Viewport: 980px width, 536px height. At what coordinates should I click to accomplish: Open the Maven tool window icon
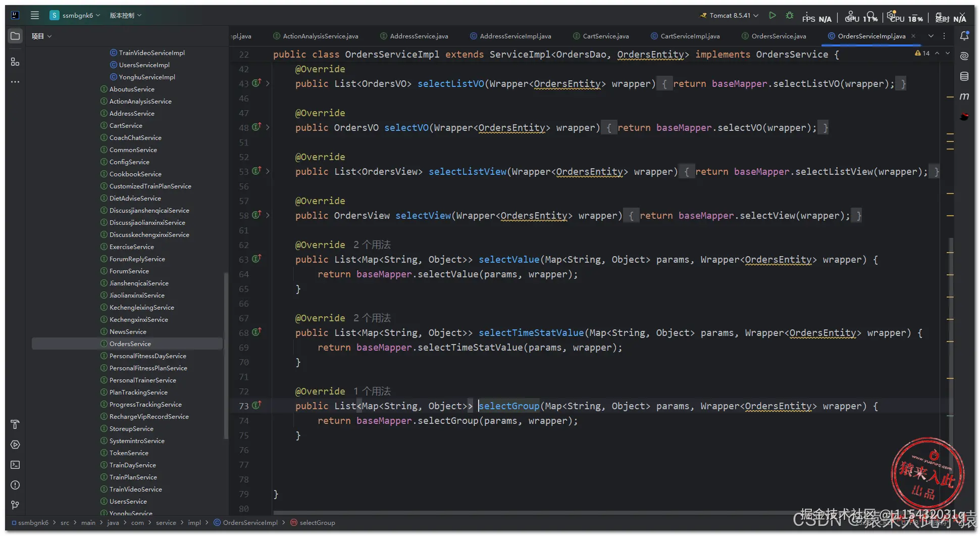click(x=964, y=96)
